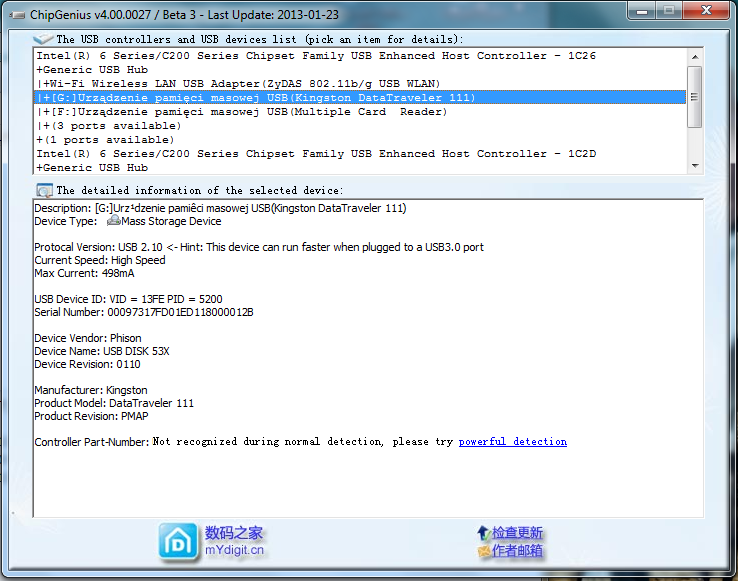Viewport: 738px width, 581px height.
Task: Click the Manufacturer: Kingston line
Action: [91, 390]
